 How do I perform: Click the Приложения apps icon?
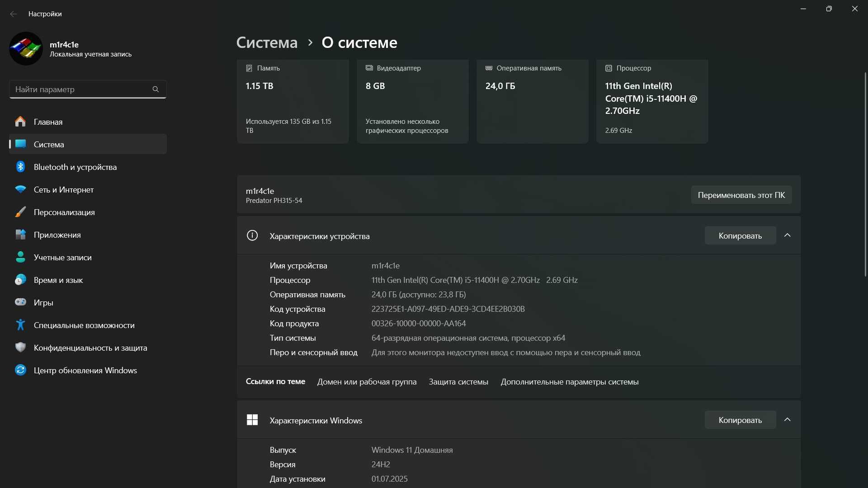click(20, 235)
